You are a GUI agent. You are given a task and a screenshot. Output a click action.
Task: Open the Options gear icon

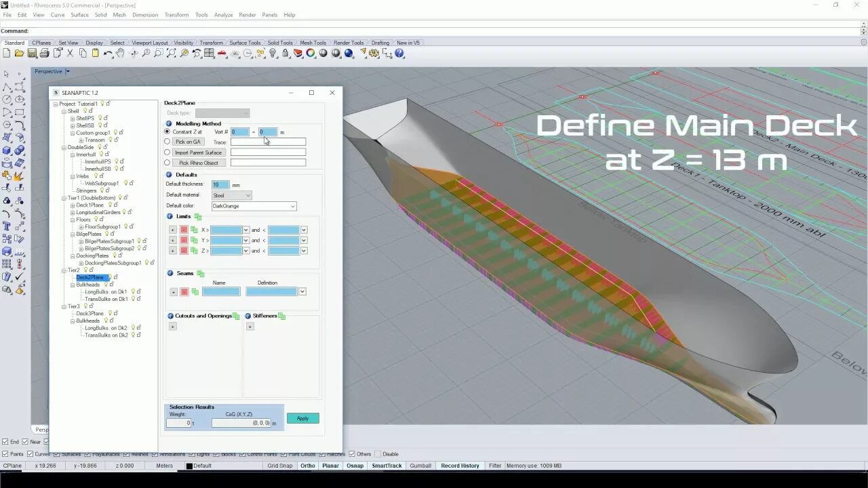374,53
